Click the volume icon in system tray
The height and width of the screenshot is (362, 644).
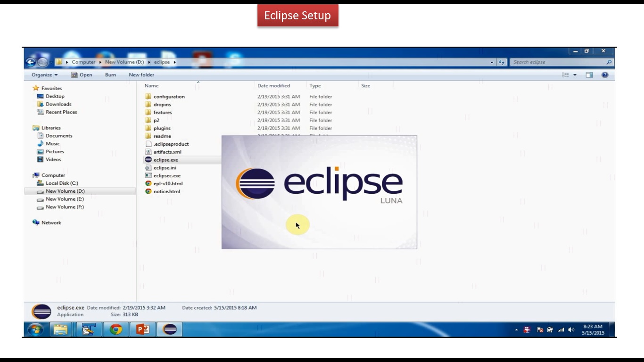point(571,330)
